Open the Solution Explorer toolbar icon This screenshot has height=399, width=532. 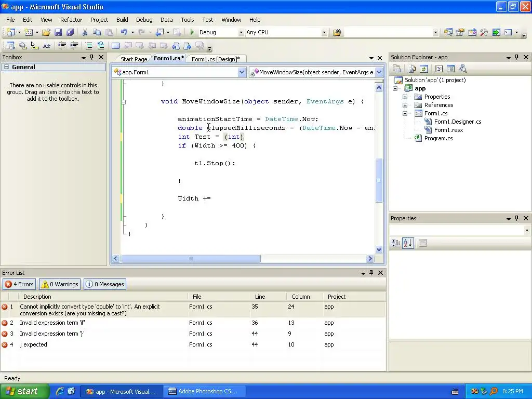(448, 32)
